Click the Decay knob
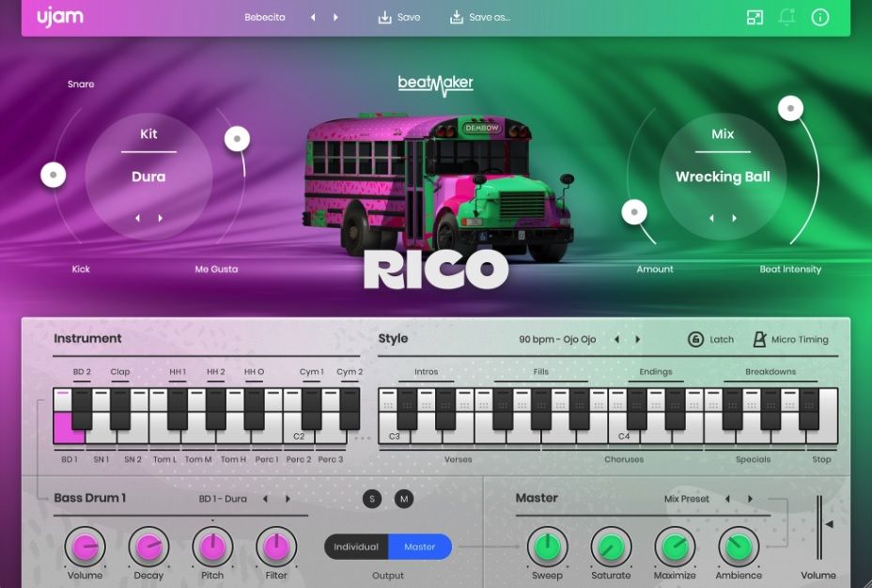This screenshot has height=588, width=872. click(x=148, y=547)
